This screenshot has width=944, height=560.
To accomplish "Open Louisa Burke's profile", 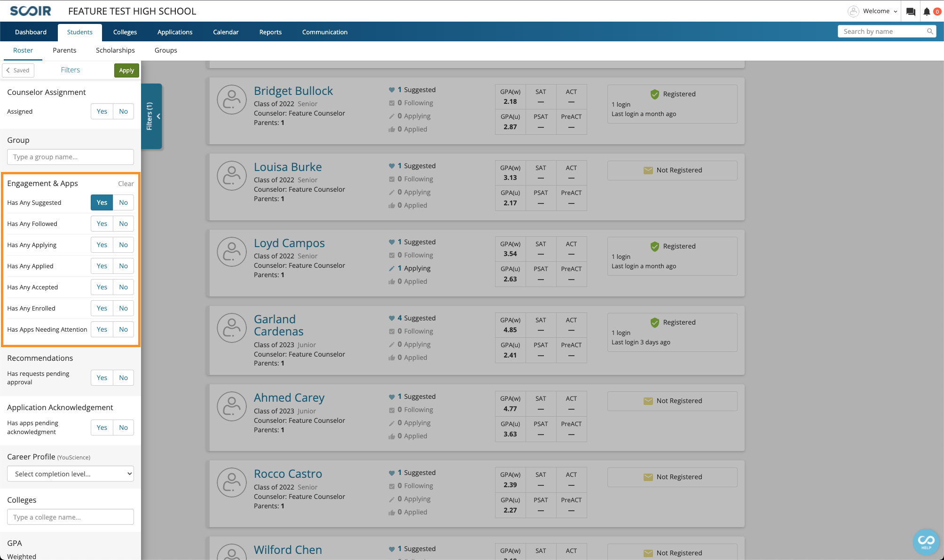I will click(288, 167).
